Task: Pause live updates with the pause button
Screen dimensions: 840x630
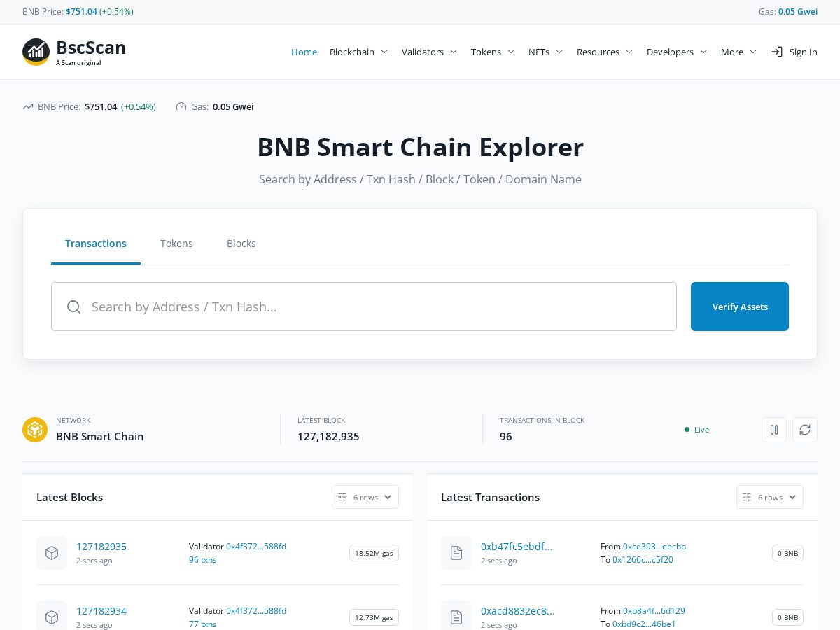Action: (774, 430)
